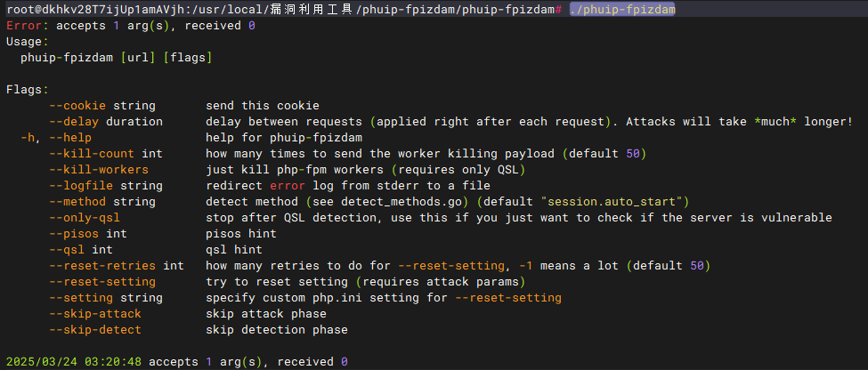Click the --kill-count flag text
868x370 pixels.
click(x=93, y=154)
